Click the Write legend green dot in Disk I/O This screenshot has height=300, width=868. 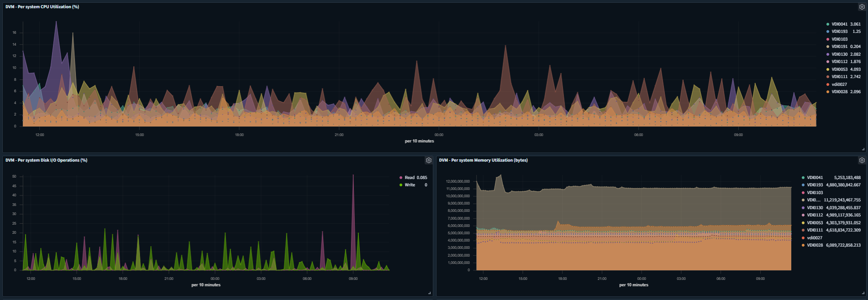(401, 185)
